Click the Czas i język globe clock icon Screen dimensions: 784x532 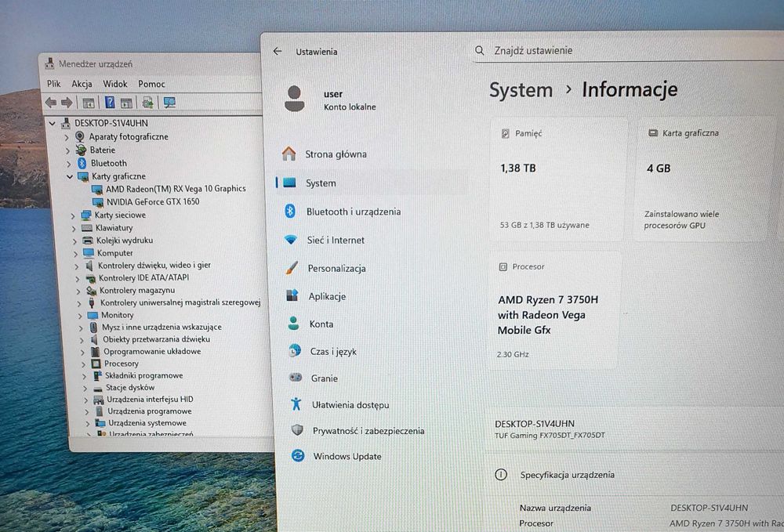(295, 351)
